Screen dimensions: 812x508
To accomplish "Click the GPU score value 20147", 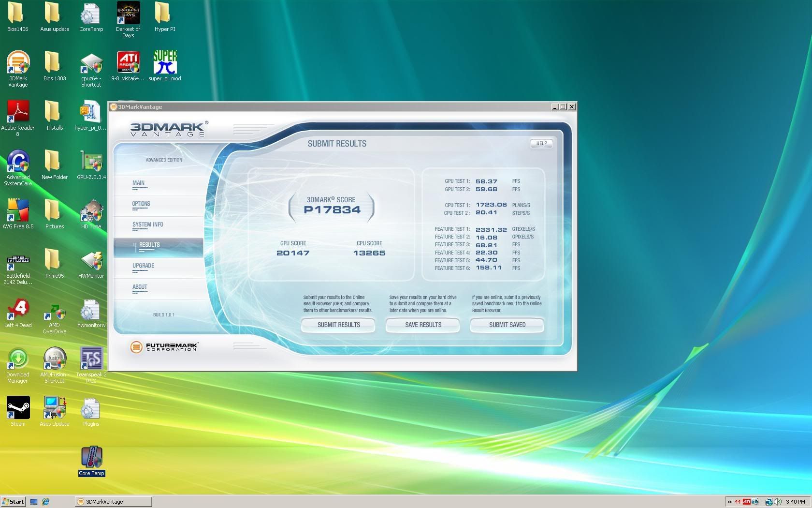I will [293, 253].
